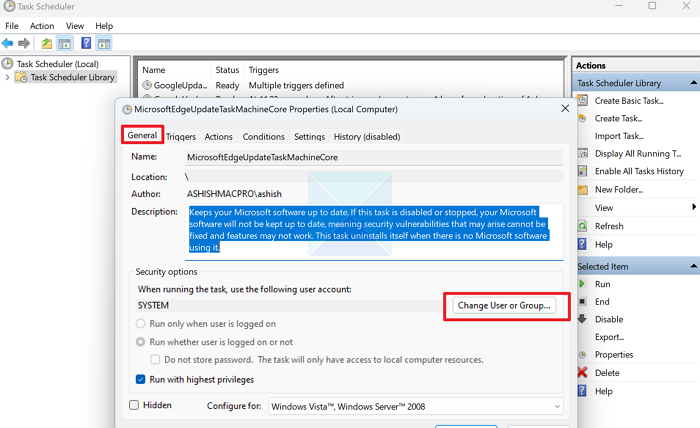The height and width of the screenshot is (428, 700).
Task: Collapse the Task Scheduler Library actions section
Action: 693,83
